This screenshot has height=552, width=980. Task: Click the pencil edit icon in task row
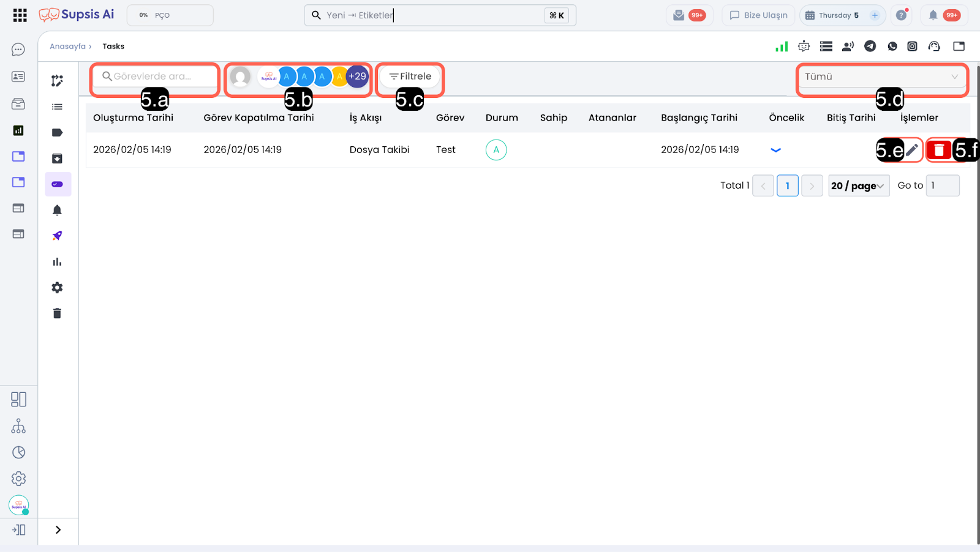912,150
